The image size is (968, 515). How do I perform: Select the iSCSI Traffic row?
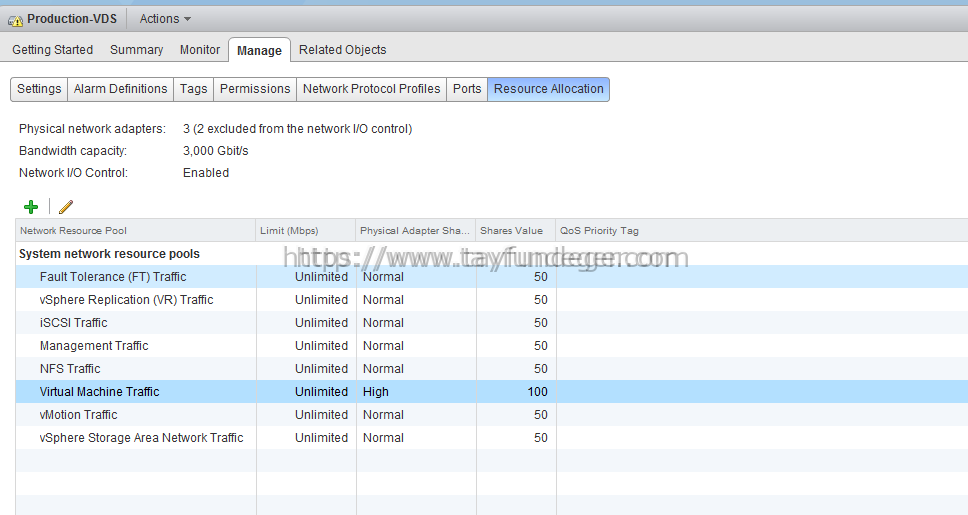pos(491,322)
